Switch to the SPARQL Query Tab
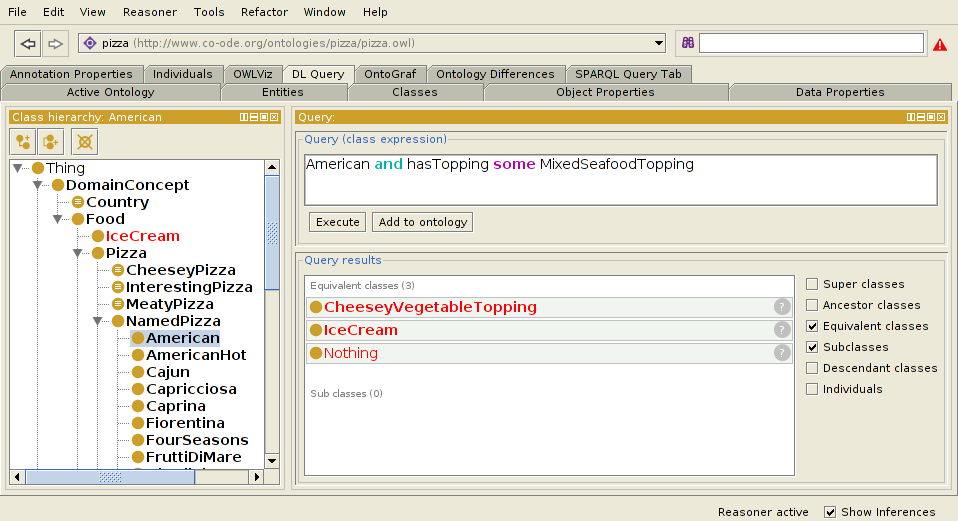The width and height of the screenshot is (958, 521). tap(628, 74)
